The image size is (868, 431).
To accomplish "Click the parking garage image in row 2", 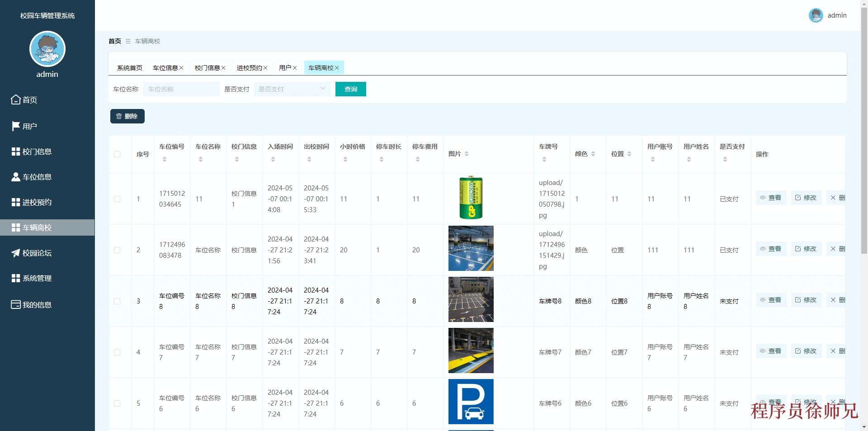I will tap(471, 248).
